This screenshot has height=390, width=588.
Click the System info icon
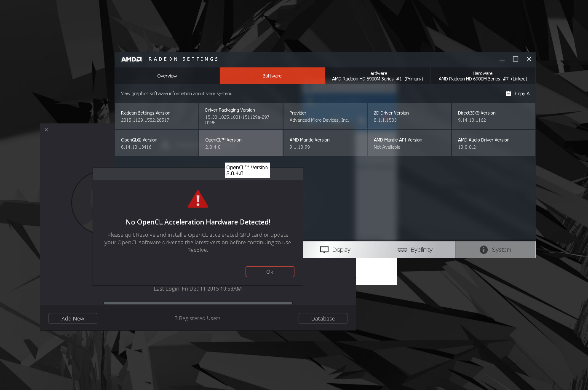[484, 250]
